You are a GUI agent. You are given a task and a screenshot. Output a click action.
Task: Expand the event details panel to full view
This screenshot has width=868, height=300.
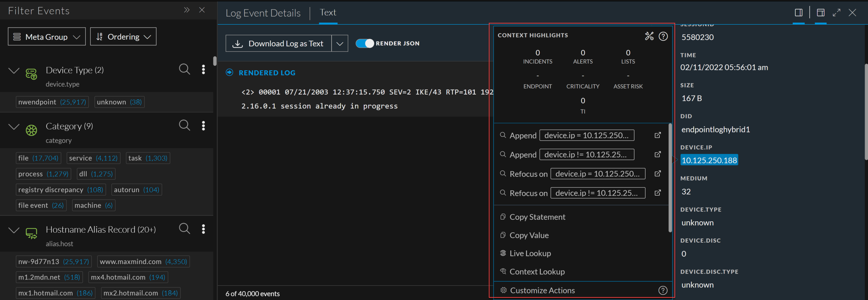(836, 13)
